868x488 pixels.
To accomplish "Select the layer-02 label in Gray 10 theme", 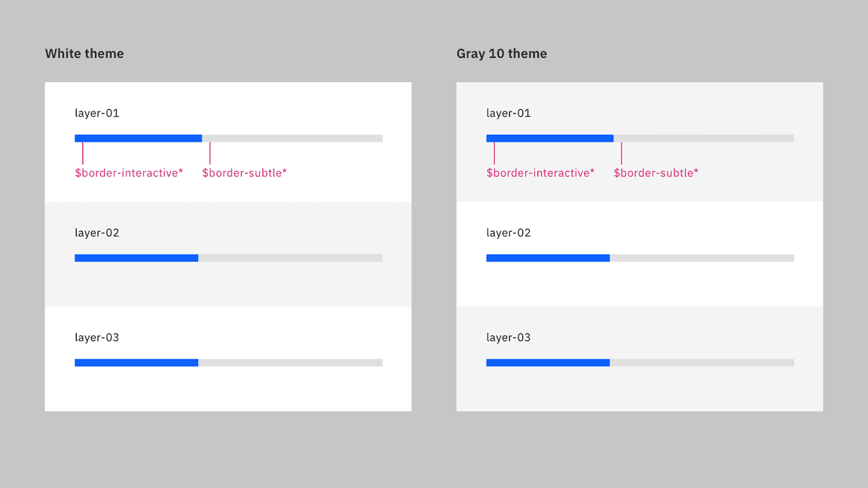I will pyautogui.click(x=509, y=233).
